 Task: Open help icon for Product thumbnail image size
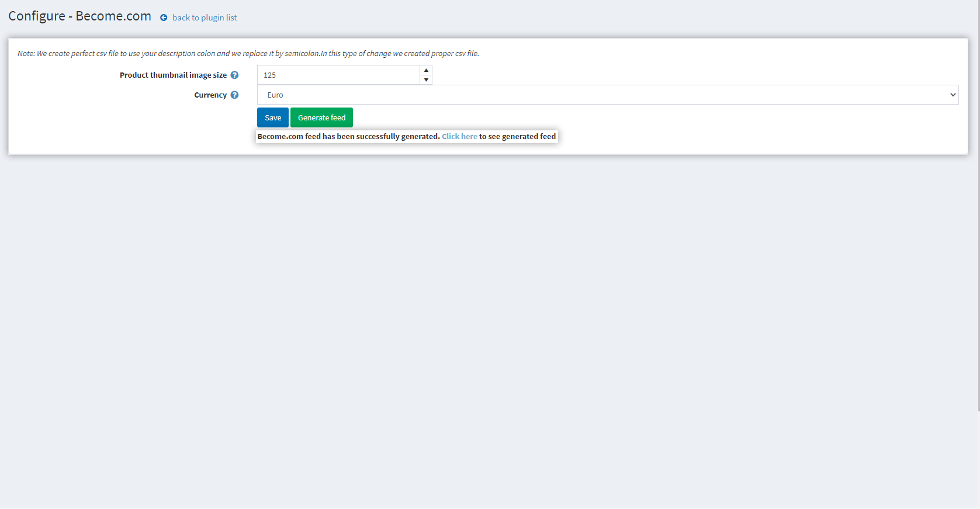[x=234, y=75]
